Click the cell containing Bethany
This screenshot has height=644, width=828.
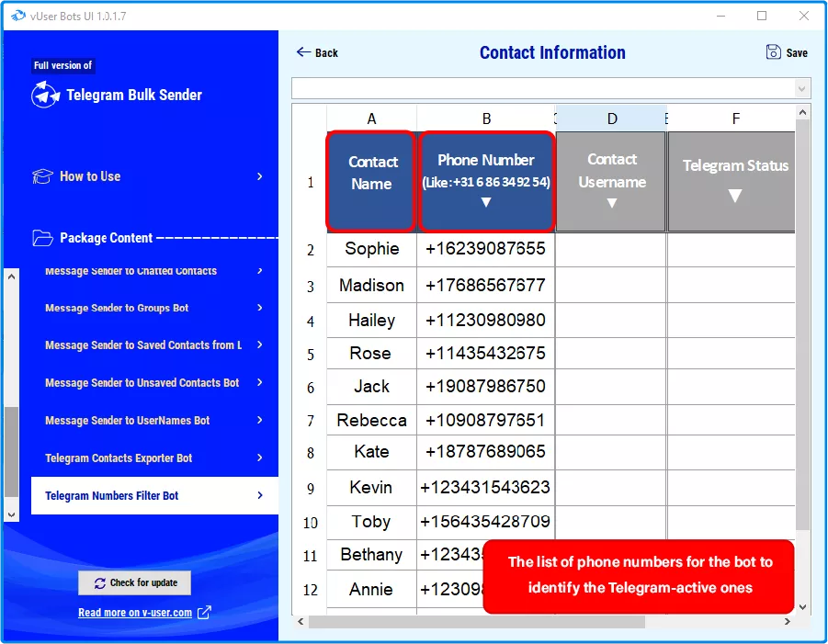[x=372, y=555]
